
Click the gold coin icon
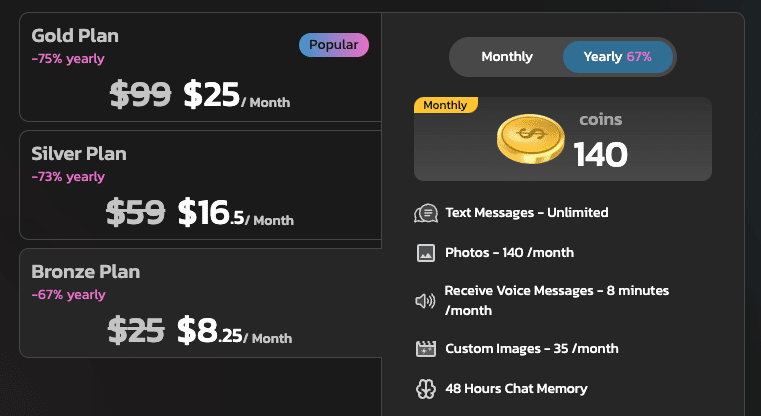click(x=532, y=140)
